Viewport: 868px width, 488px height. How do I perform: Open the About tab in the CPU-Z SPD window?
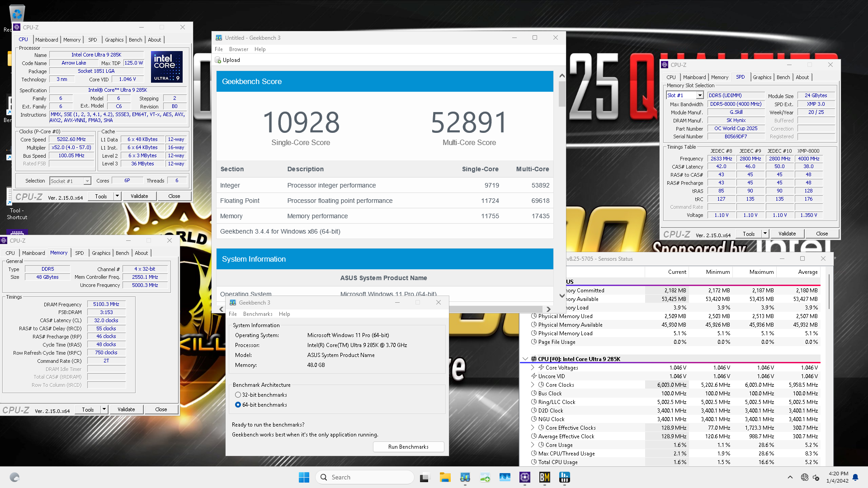click(802, 77)
